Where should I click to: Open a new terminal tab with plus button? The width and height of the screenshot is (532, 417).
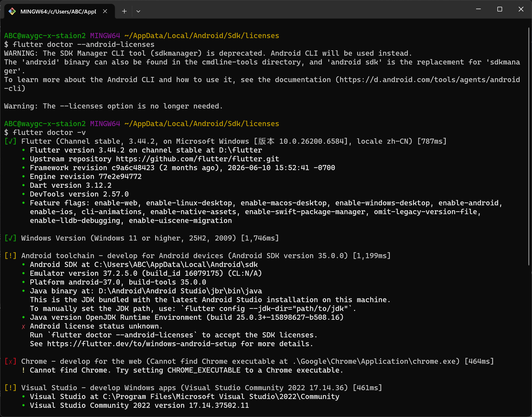pos(124,11)
